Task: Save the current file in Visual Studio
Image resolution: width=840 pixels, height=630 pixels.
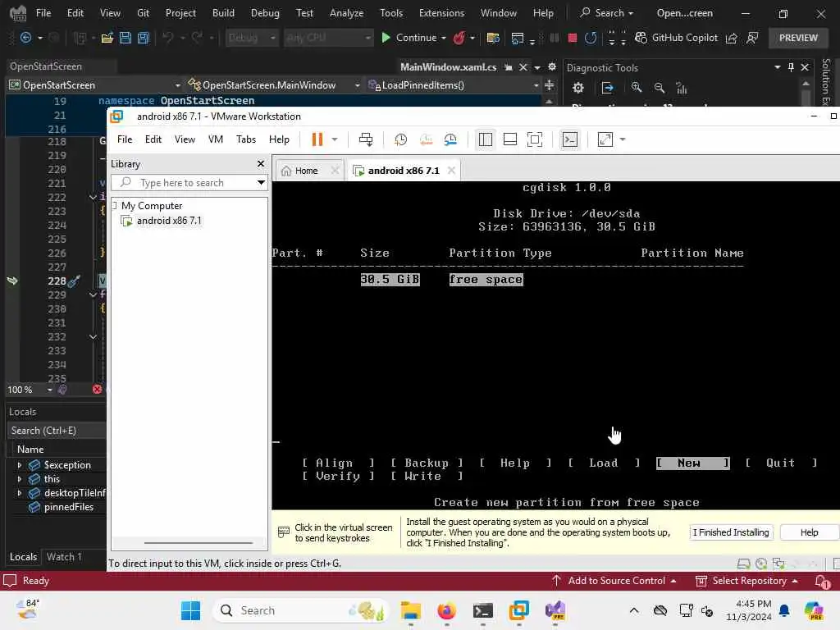Action: click(126, 38)
